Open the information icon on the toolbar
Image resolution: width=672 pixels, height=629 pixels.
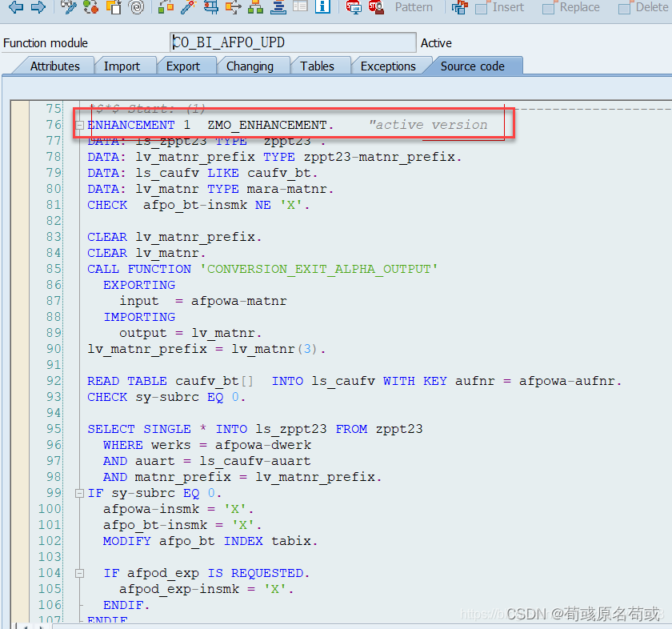click(x=322, y=8)
